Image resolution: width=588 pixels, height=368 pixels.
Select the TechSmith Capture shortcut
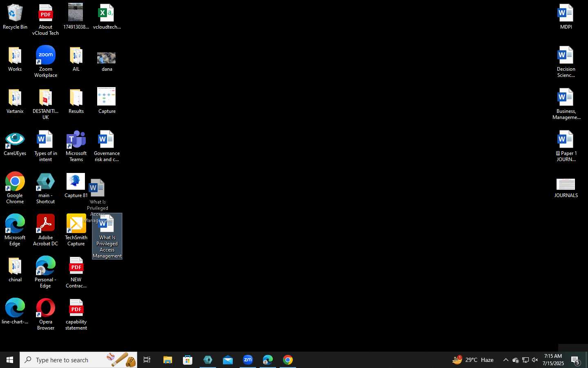76,230
